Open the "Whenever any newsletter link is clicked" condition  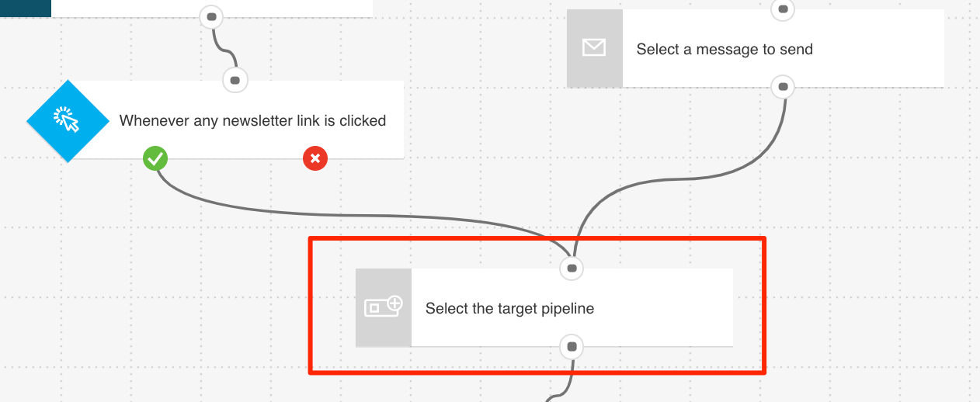coord(252,121)
